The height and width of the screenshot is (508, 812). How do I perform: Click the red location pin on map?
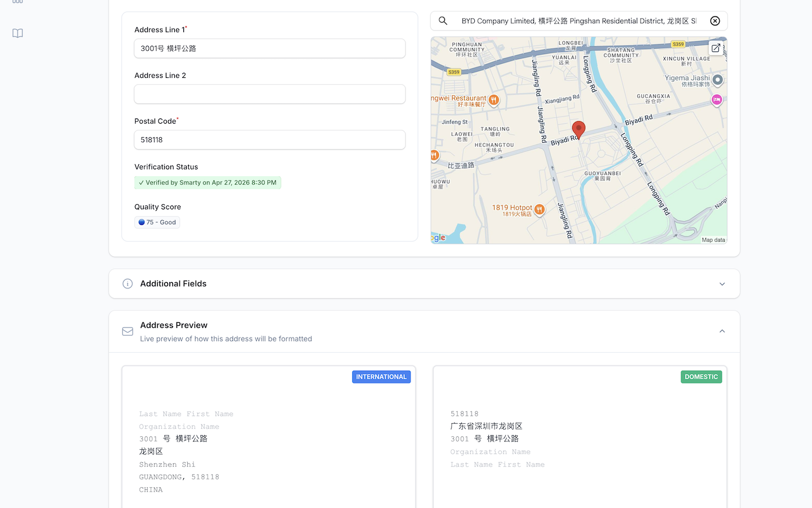coord(579,130)
